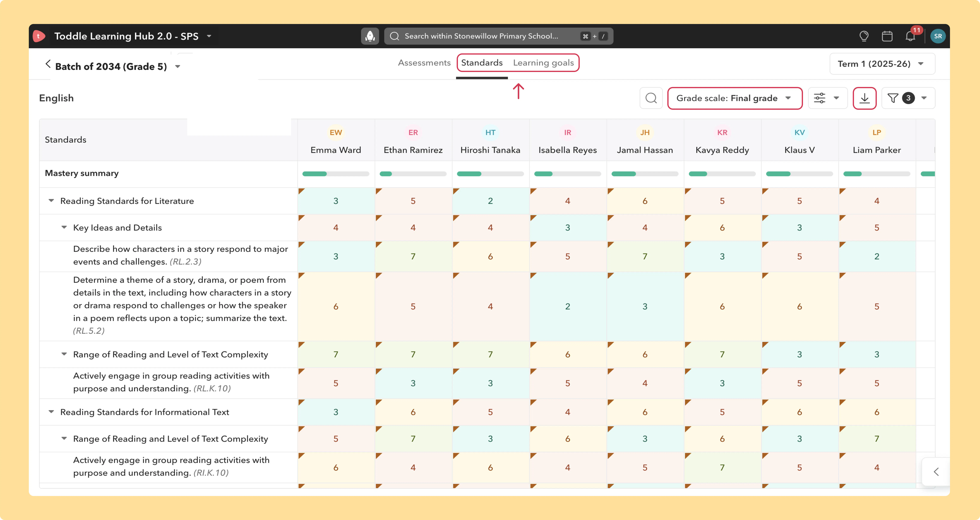
Task: Click the English subject heading
Action: 56,98
